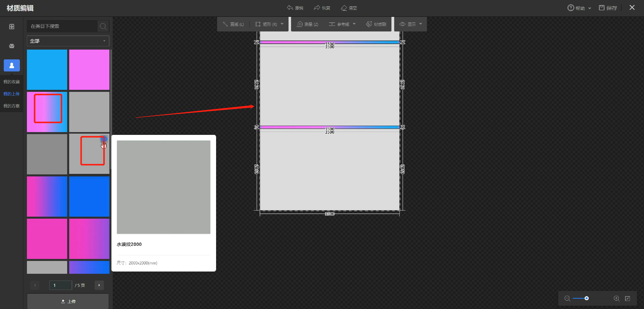The width and height of the screenshot is (644, 309).
Task: Click the 上传 upload button
Action: tap(68, 301)
